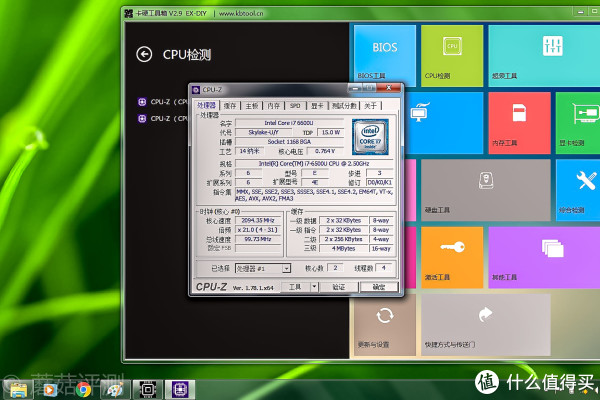The image size is (600, 400).
Task: Expand the 处理器 #1 selection dropdown
Action: click(286, 269)
